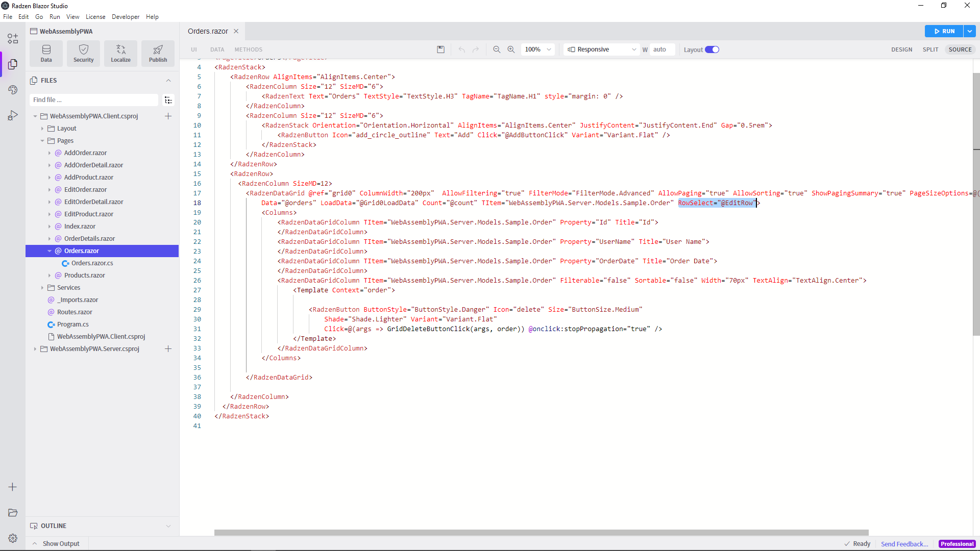
Task: Click the vertical scrollbar in editor
Action: pos(976,204)
